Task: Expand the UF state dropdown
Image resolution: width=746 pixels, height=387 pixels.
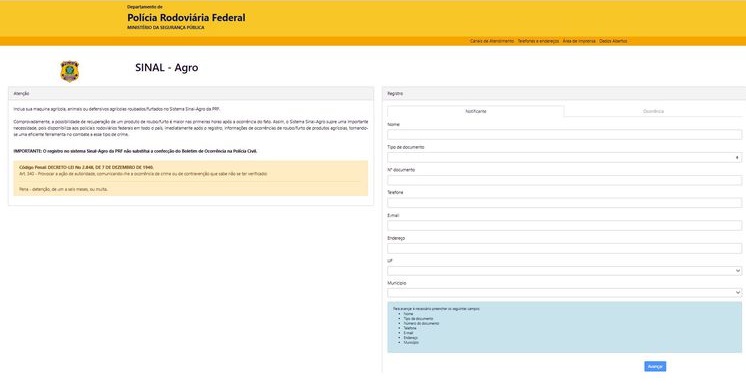Action: 564,271
